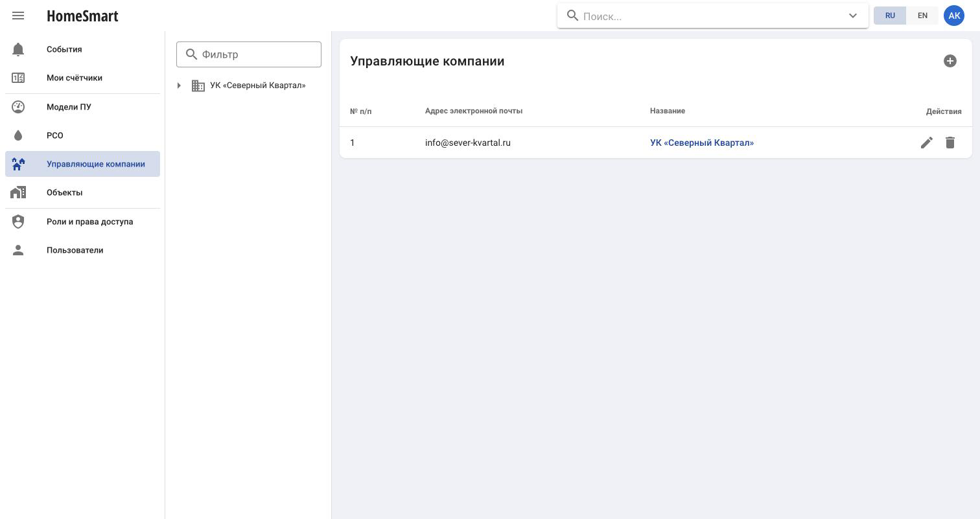This screenshot has width=980, height=519.
Task: Open the РСО section
Action: 82,135
